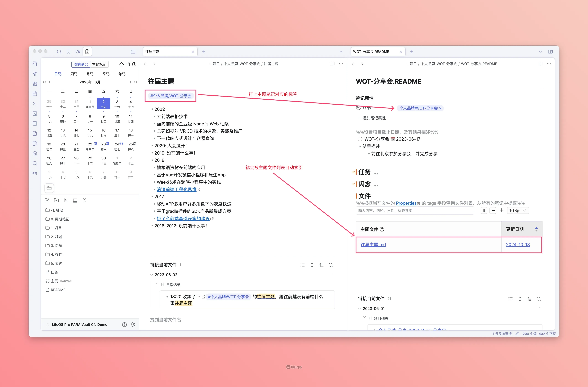This screenshot has width=588, height=387.
Task: Expand the 1. 项目 folder
Action: coord(56,228)
